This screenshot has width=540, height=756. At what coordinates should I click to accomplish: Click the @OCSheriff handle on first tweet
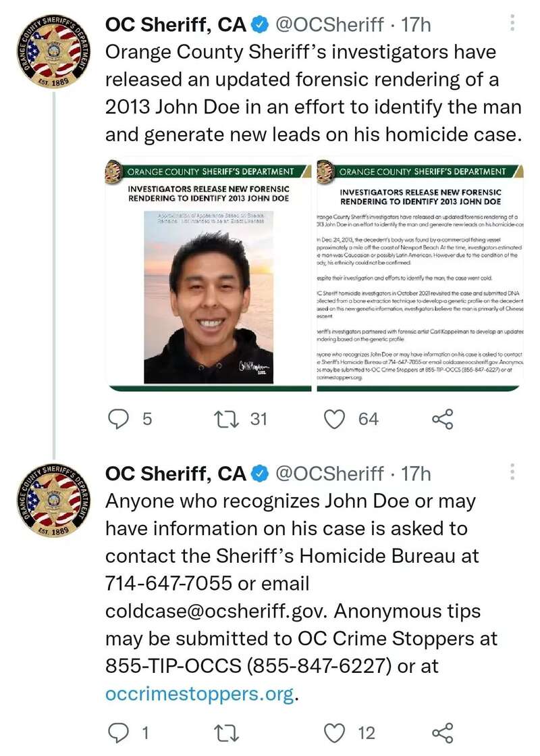click(x=329, y=26)
